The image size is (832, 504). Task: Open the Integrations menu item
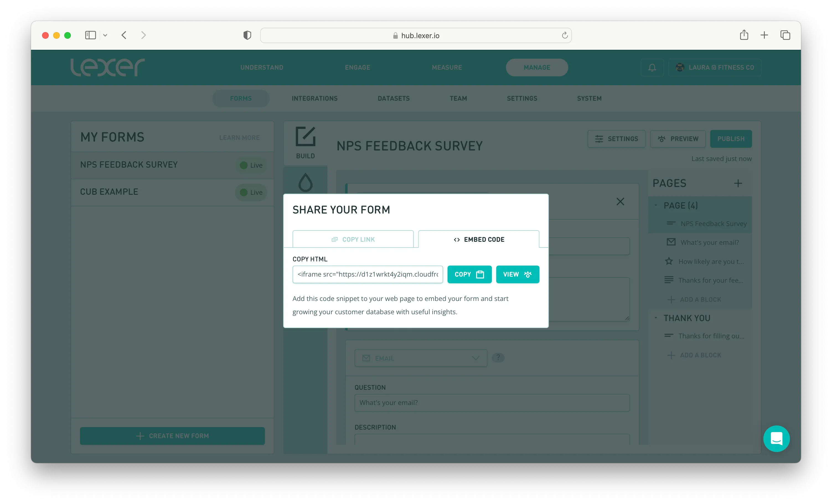click(x=314, y=98)
